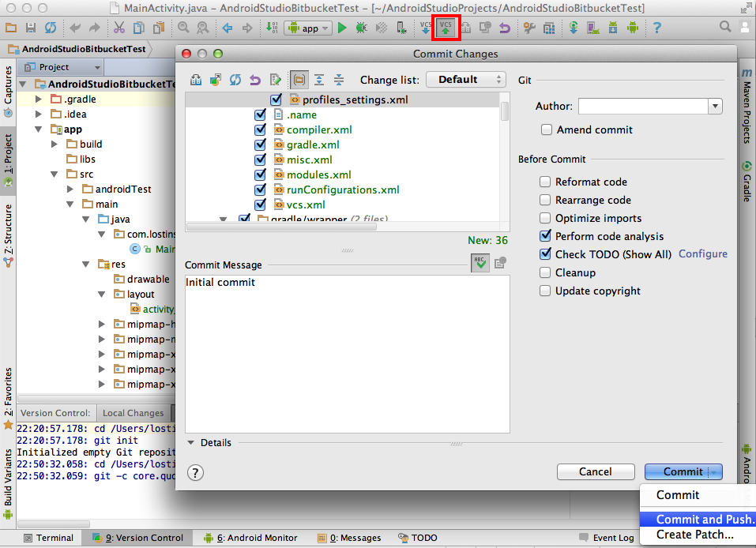Open the Author dropdown arrow

tap(715, 107)
